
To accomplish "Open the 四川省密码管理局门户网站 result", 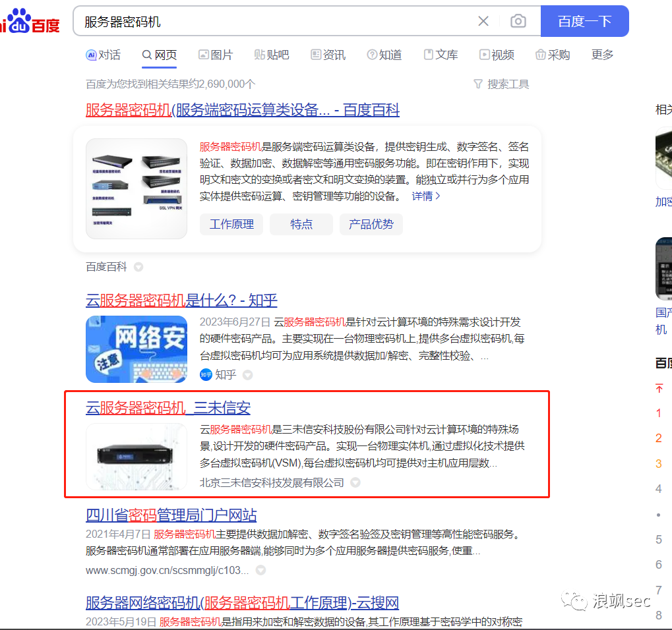I will click(x=171, y=515).
